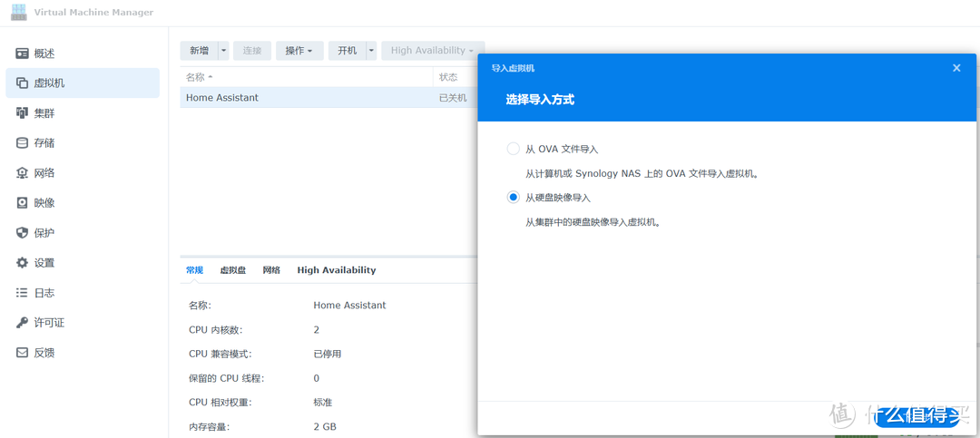Image resolution: width=980 pixels, height=438 pixels.
Task: Click the 保留的 CPU 线程 label
Action: [227, 378]
